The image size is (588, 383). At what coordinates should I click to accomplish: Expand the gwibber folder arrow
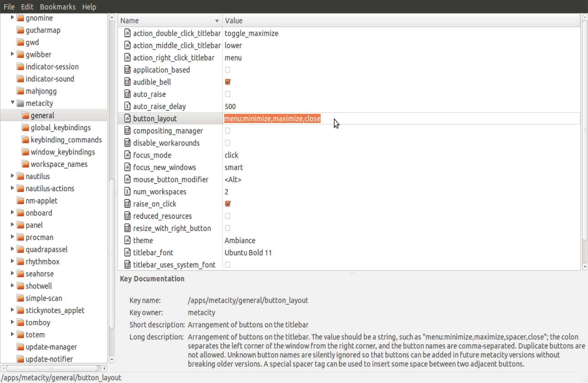12,54
